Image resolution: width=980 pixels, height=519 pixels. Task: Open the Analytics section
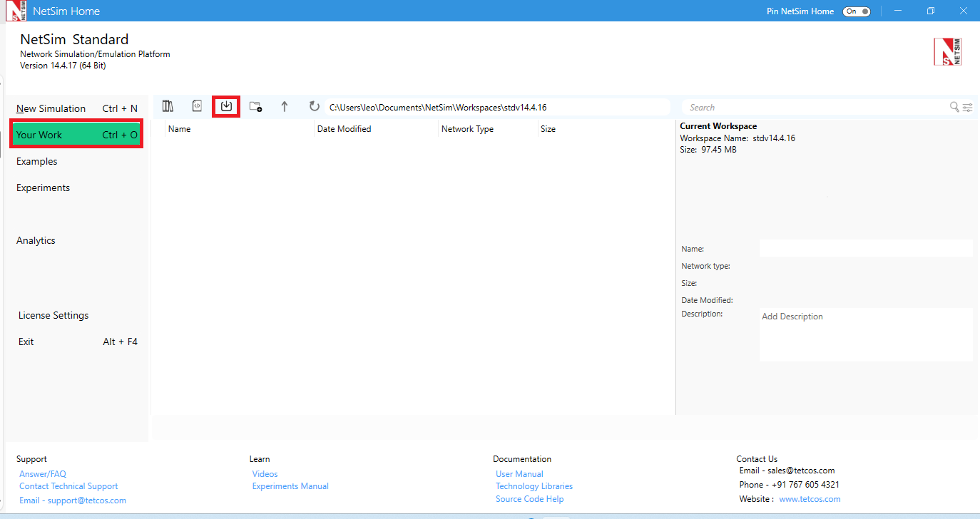[36, 240]
